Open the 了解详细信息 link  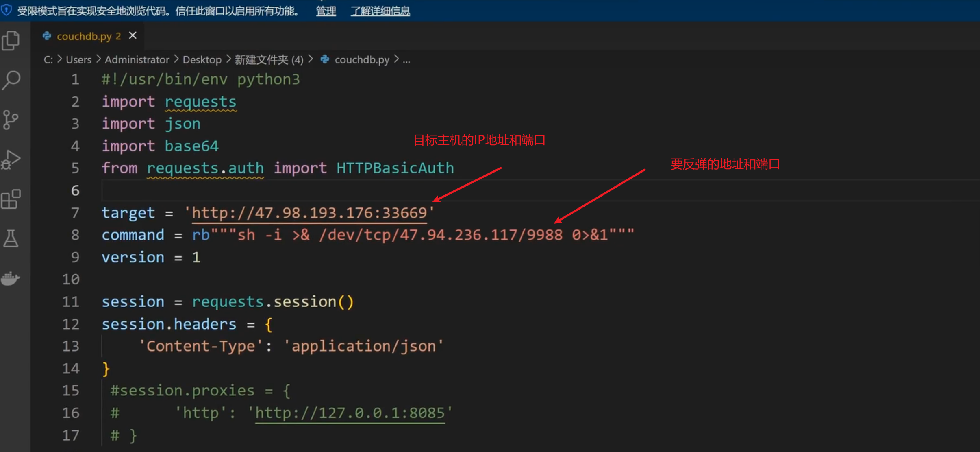point(380,11)
